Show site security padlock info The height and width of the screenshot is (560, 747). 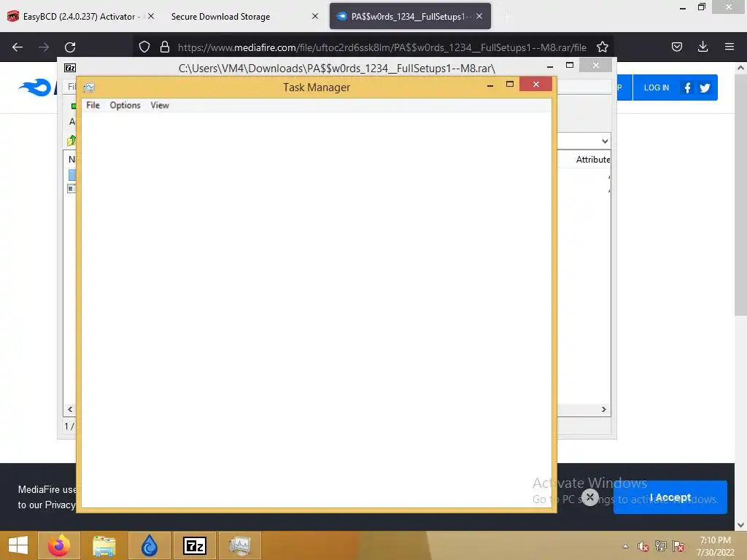[x=165, y=47]
